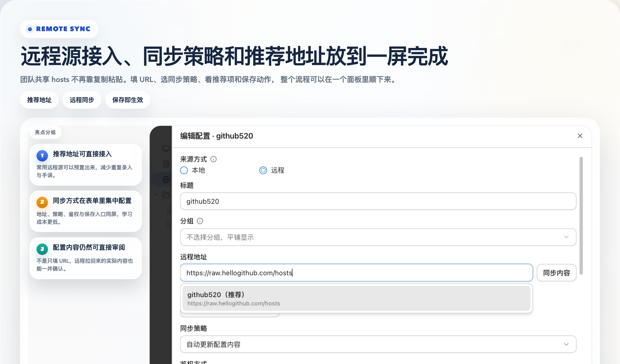Click the 远程同步 pill tab
The width and height of the screenshot is (620, 364).
tap(82, 100)
